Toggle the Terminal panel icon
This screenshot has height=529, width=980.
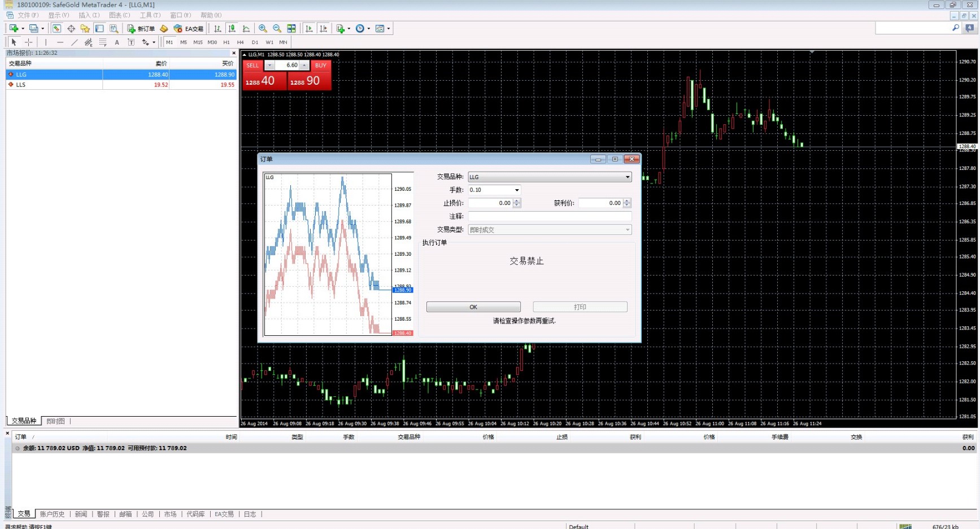[x=99, y=28]
